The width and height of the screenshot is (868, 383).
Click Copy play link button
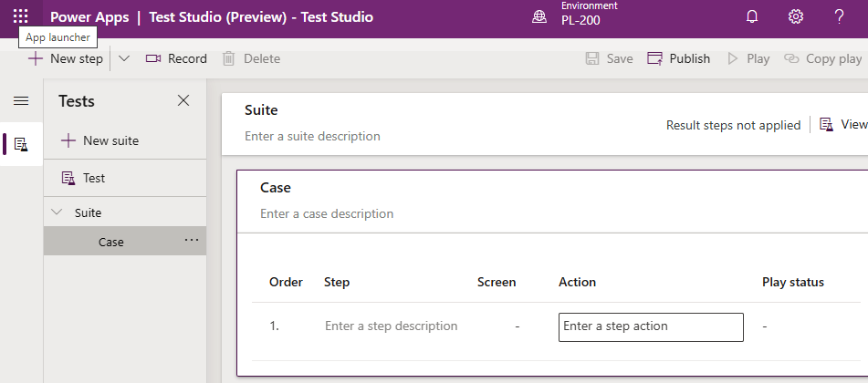point(823,58)
